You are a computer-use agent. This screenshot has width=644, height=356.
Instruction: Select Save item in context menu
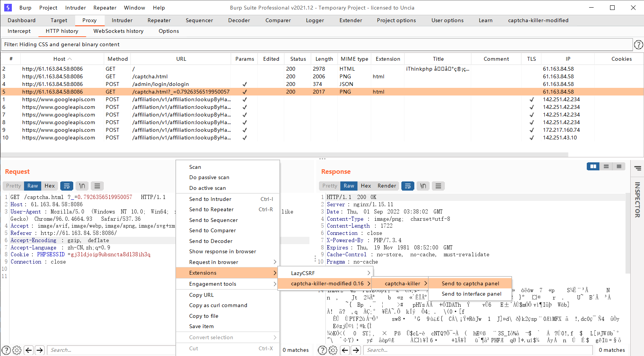click(x=228, y=326)
